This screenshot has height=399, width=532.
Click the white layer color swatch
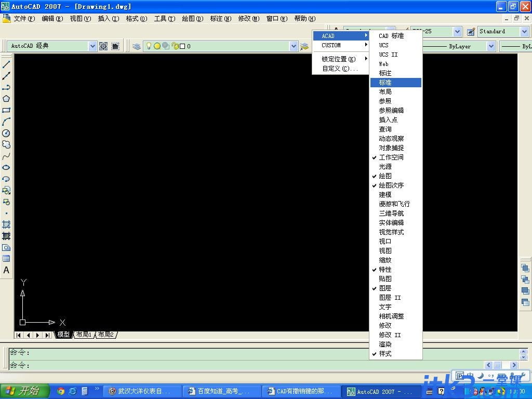pos(182,46)
